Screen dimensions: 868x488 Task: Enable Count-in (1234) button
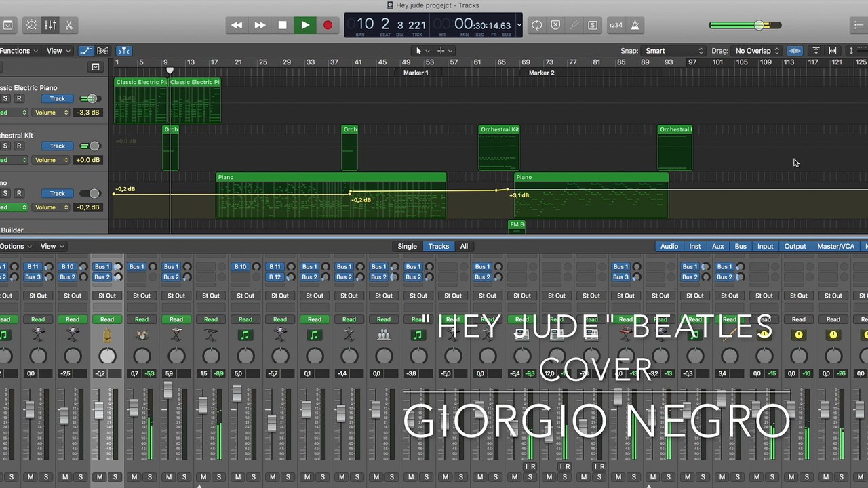click(x=616, y=25)
